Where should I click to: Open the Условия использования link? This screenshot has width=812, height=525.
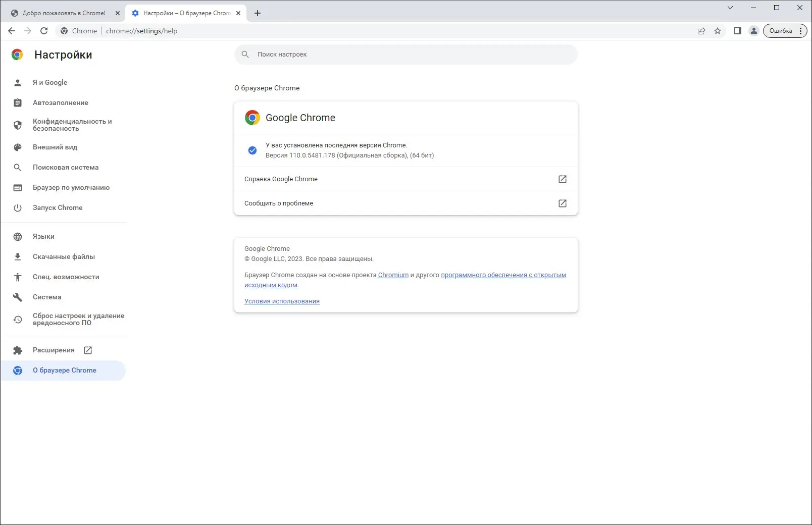282,301
